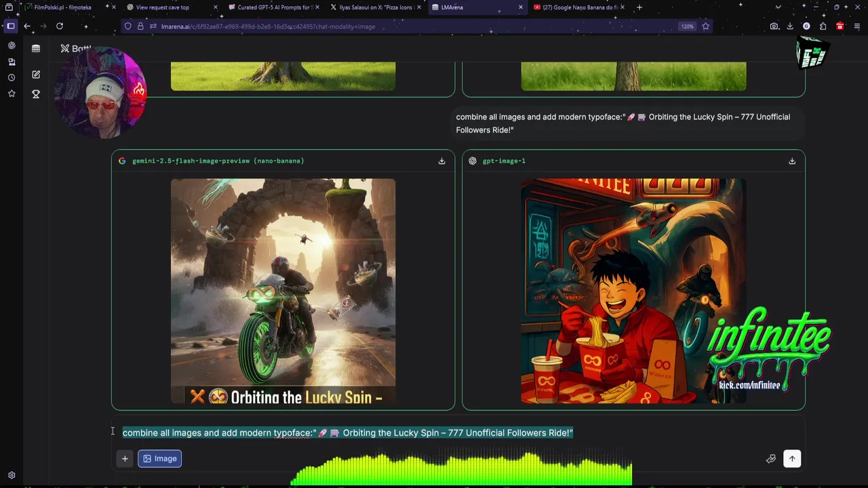The image size is (868, 488).
Task: Open the tab list dropdown arrow
Action: click(x=778, y=7)
